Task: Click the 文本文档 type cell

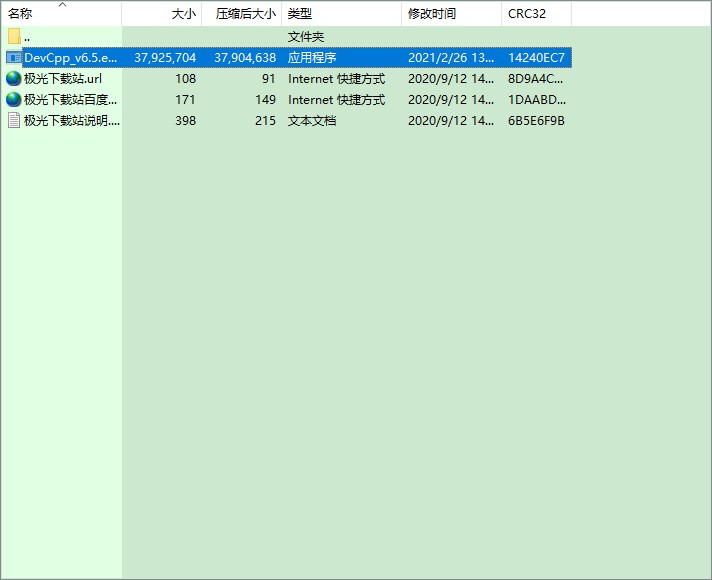Action: pyautogui.click(x=312, y=120)
